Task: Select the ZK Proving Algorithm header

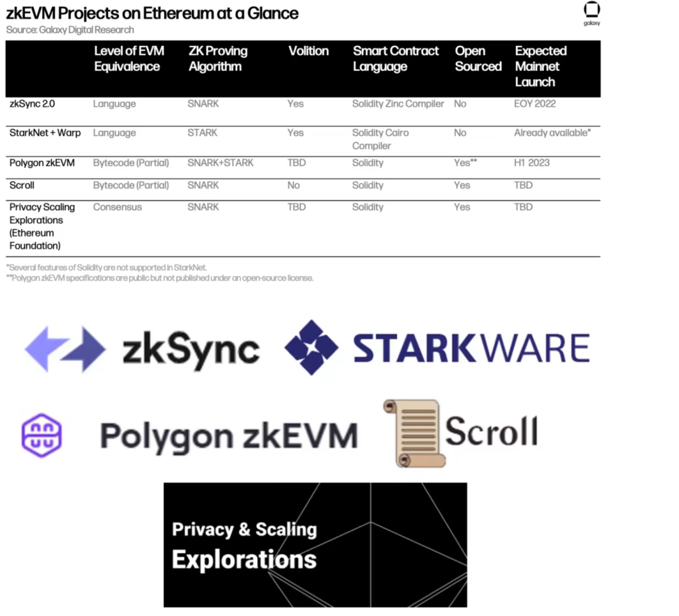Action: point(218,58)
